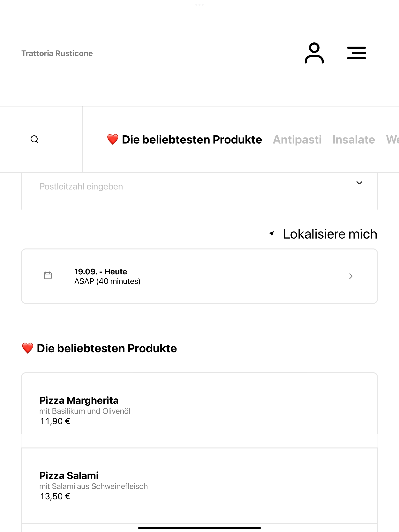Click the Lokalisiere mich link
Image resolution: width=399 pixels, height=532 pixels.
click(330, 234)
